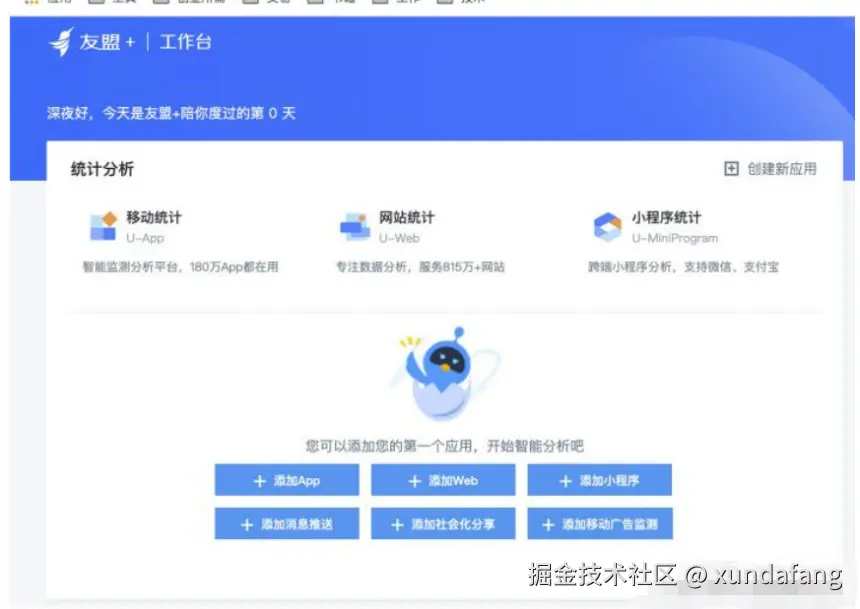Select the 工作台 header title

(185, 42)
